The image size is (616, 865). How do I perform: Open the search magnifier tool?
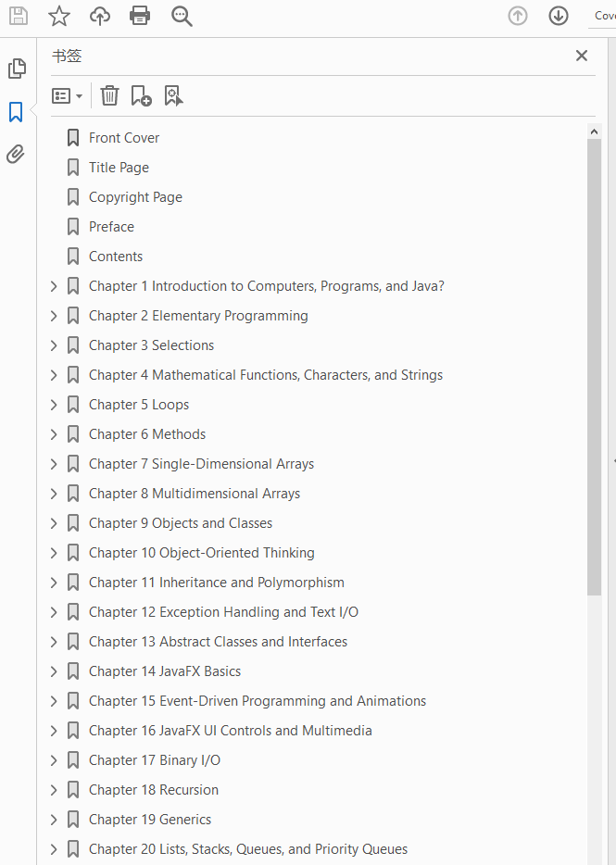tap(182, 17)
